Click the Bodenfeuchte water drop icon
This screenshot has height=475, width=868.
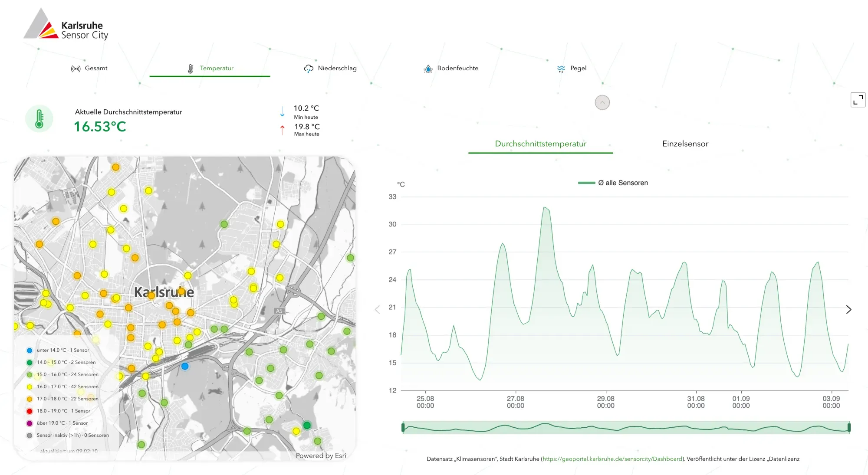428,69
